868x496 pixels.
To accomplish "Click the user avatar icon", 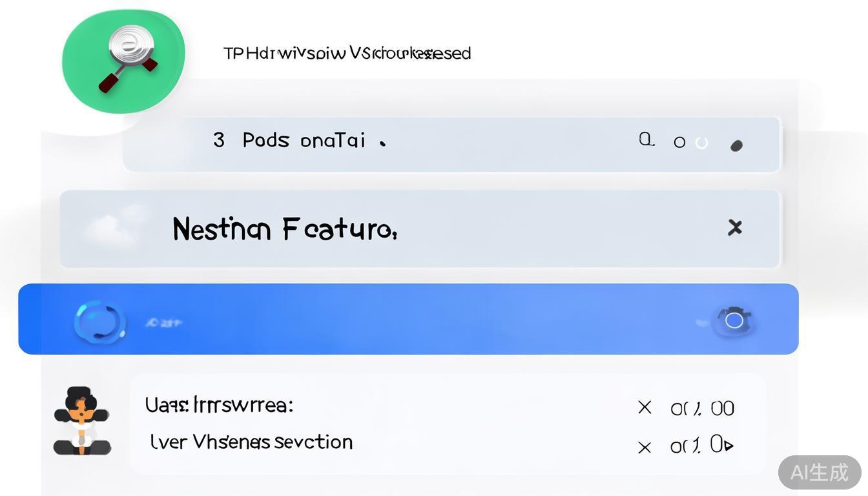I will pos(81,420).
